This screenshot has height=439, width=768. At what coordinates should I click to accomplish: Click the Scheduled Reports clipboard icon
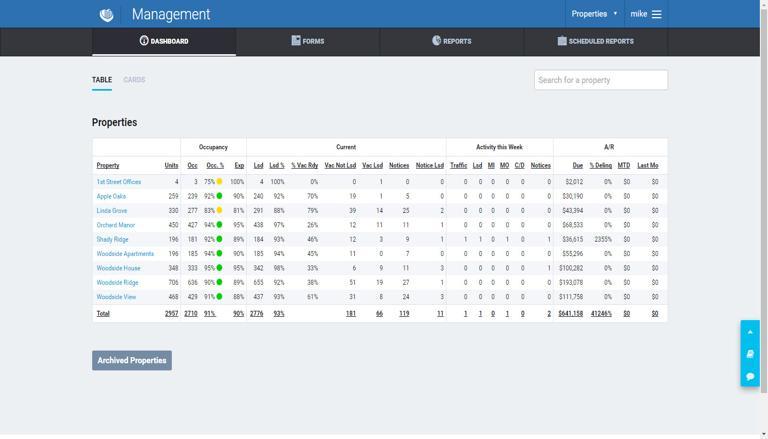pyautogui.click(x=562, y=41)
